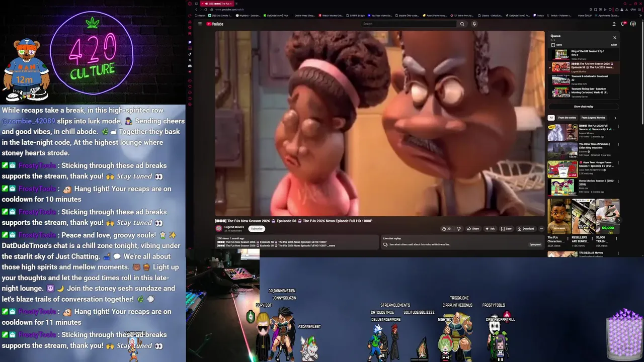Subscribe to Legend Movies
Screen dimensions: 644x362
257,229
